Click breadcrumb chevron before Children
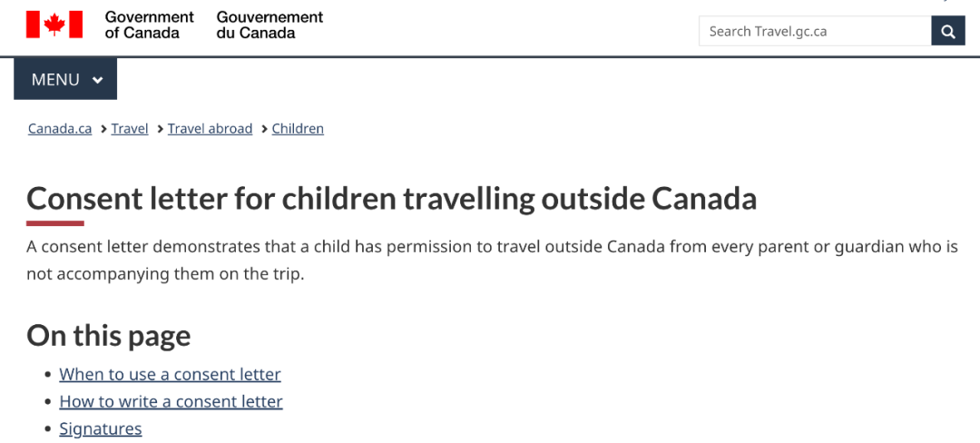 coord(264,129)
